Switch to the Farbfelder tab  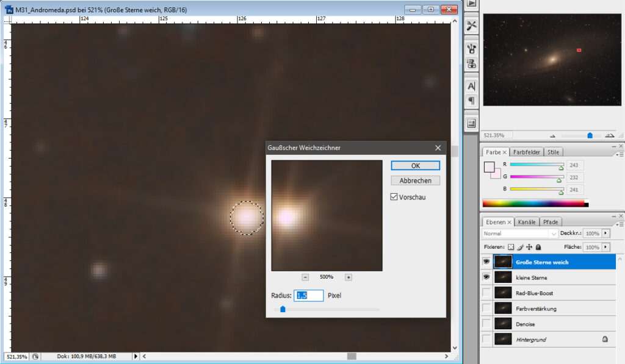(527, 152)
